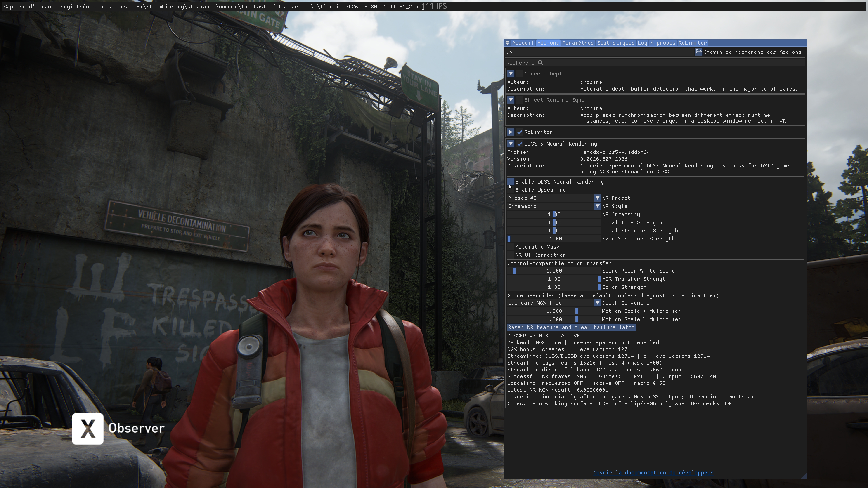Click the Scene Paper-White Scale slider
This screenshot has width=868, height=488.
coord(554,271)
